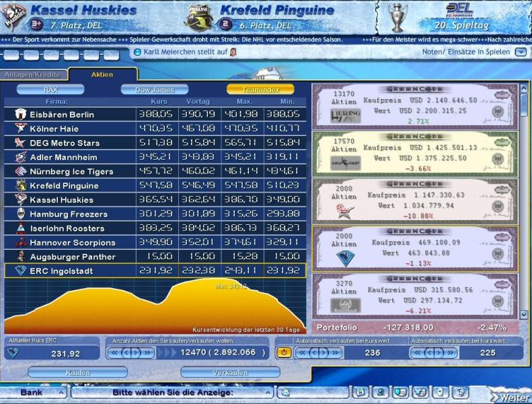Open the help question mark icon
Image resolution: width=532 pixels, height=404 pixels.
[x=460, y=392]
